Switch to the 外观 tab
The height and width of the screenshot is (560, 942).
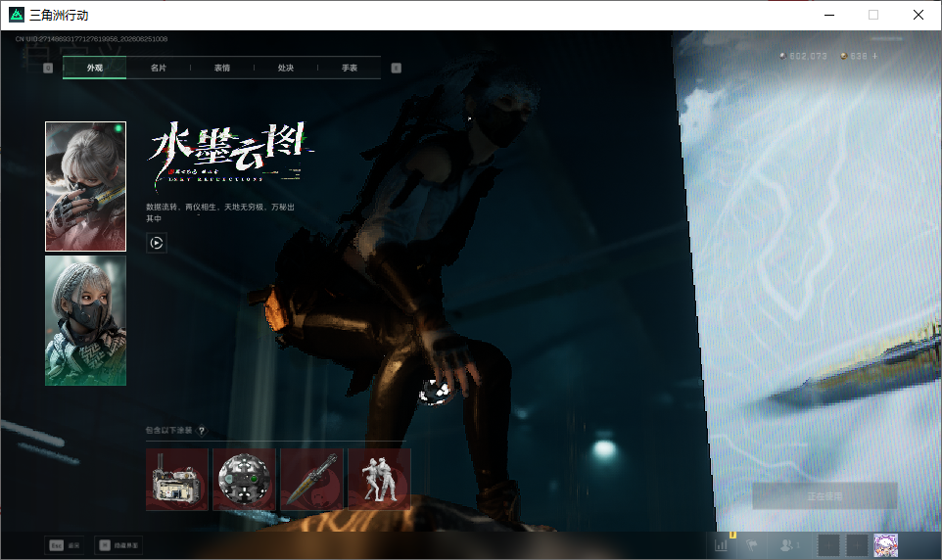[94, 68]
